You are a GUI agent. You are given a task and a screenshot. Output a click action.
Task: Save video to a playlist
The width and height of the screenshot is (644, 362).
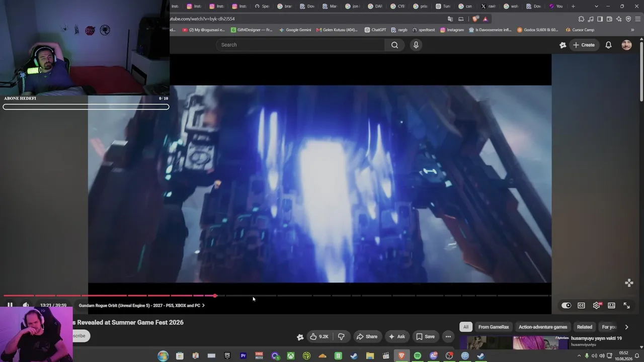[425, 336]
